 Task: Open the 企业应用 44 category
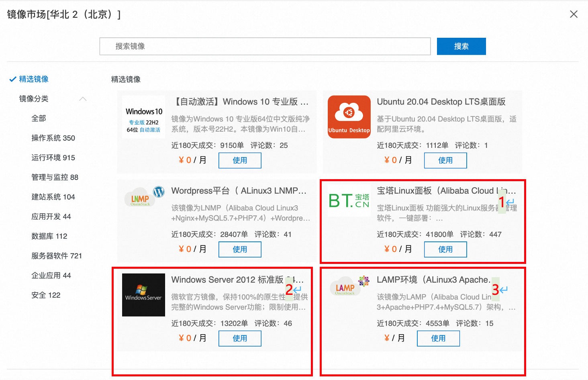click(51, 276)
